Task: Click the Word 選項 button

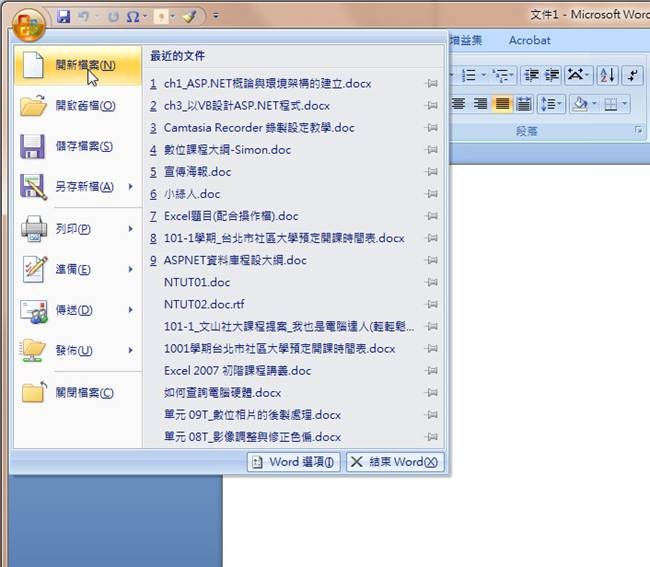Action: point(293,462)
